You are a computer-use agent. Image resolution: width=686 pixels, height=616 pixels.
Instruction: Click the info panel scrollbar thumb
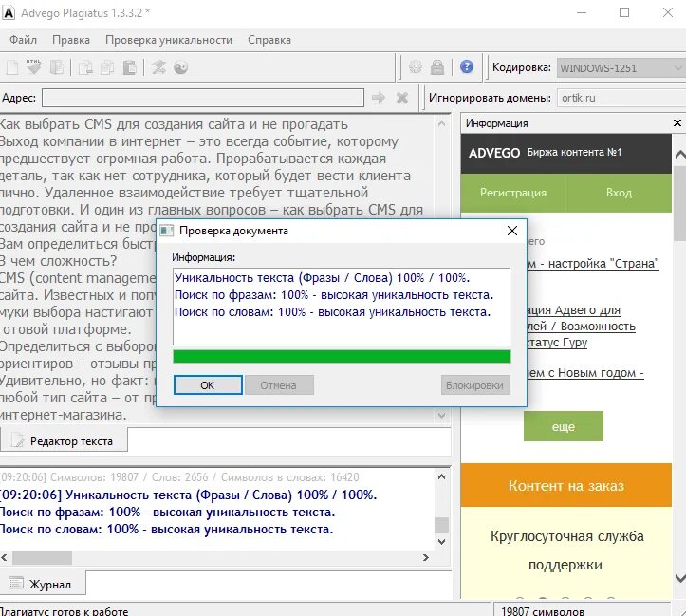[x=680, y=203]
